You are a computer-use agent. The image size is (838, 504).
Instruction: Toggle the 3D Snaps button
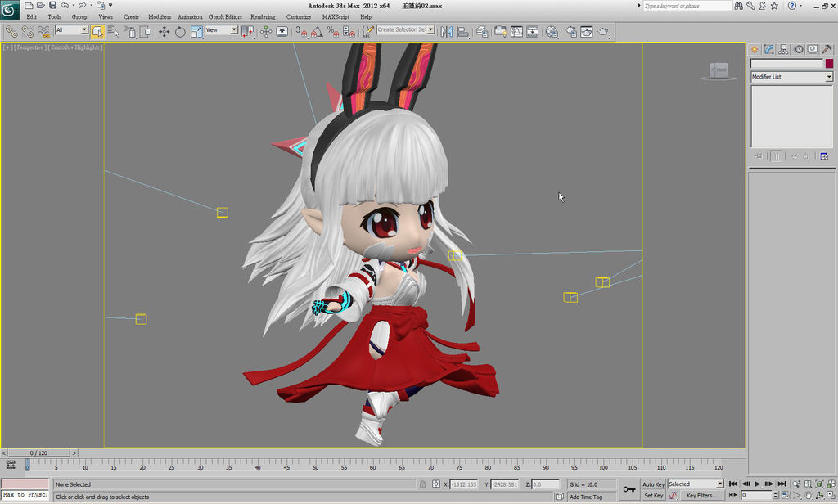point(301,32)
